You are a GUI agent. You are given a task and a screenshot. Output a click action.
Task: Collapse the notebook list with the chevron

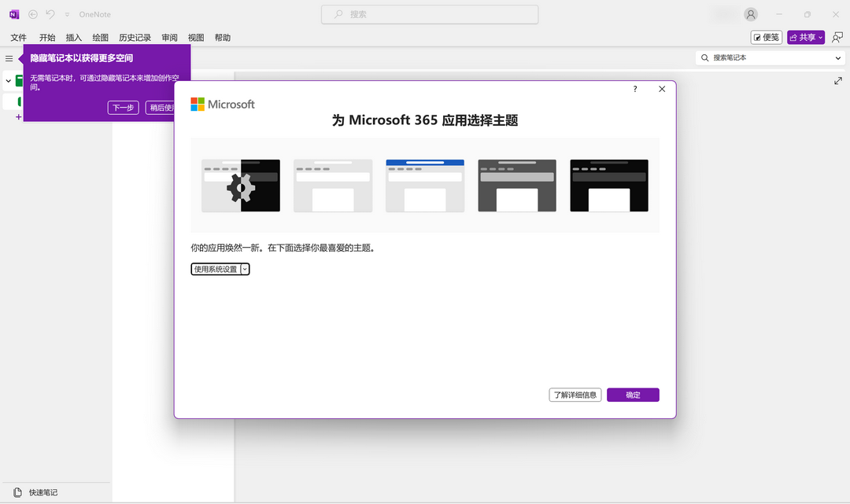coord(6,80)
